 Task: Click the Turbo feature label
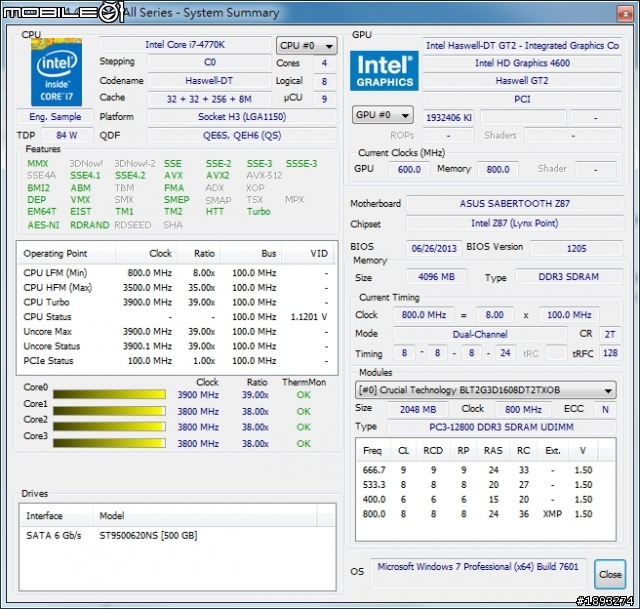258,211
